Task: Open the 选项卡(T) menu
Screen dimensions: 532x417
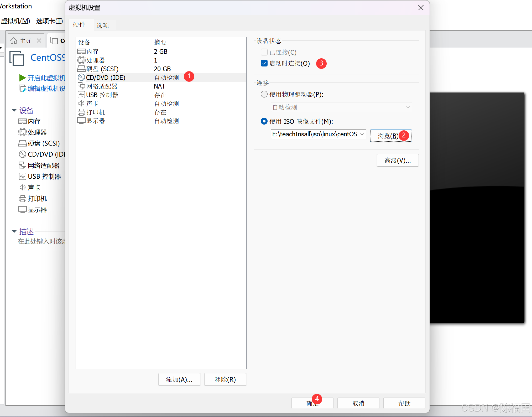Action: 50,21
